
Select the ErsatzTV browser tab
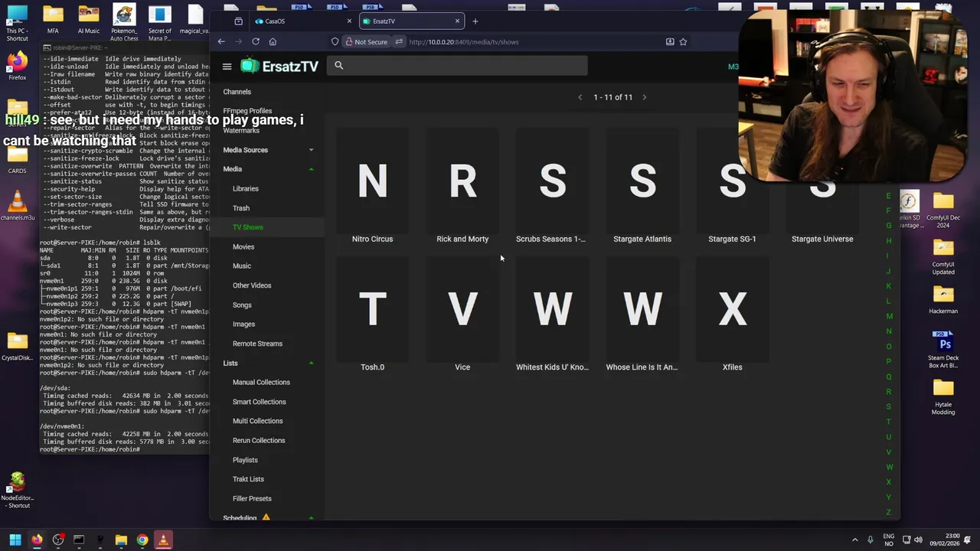coord(410,21)
